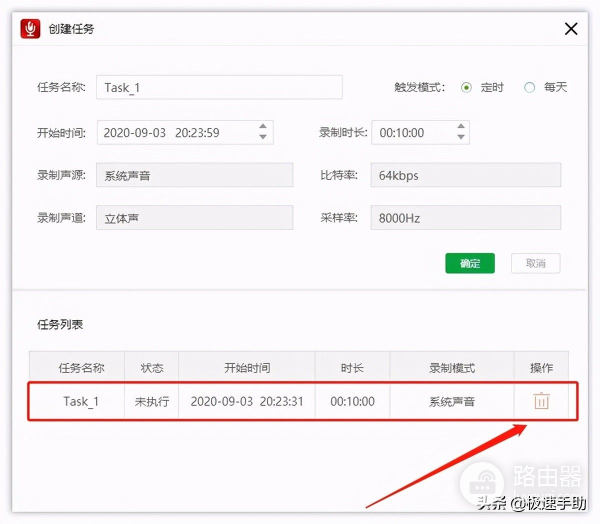Focus the 任务名称 input field with Task_1
Screen dimensions: 600x524
(x=219, y=88)
